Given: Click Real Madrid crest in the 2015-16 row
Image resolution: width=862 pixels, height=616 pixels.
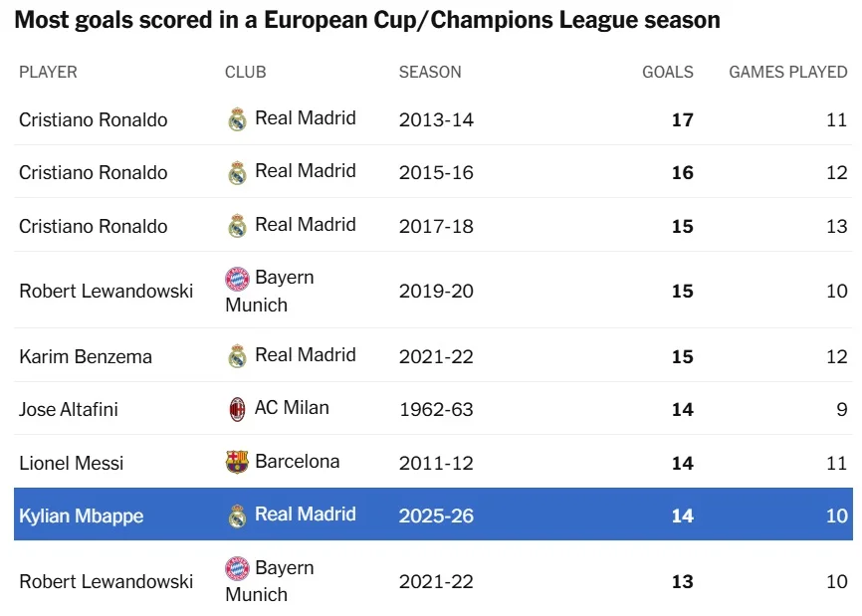Looking at the screenshot, I should point(237,173).
